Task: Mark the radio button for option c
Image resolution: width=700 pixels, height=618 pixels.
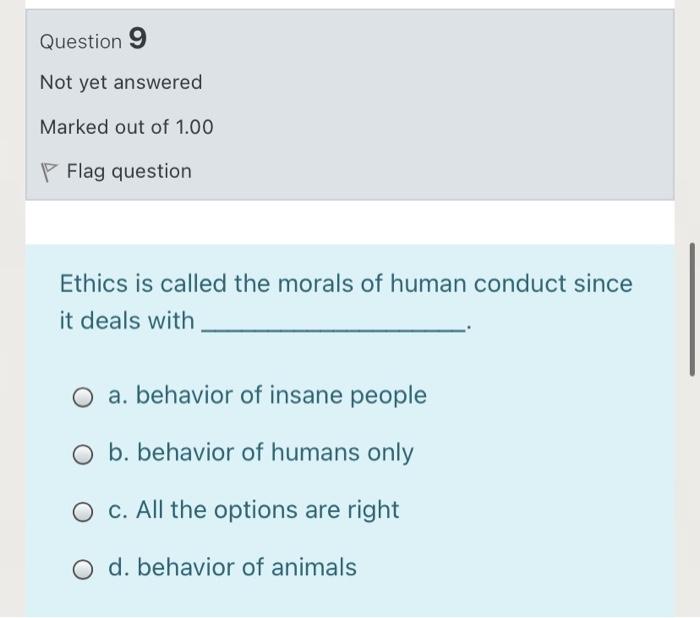Action: 84,512
